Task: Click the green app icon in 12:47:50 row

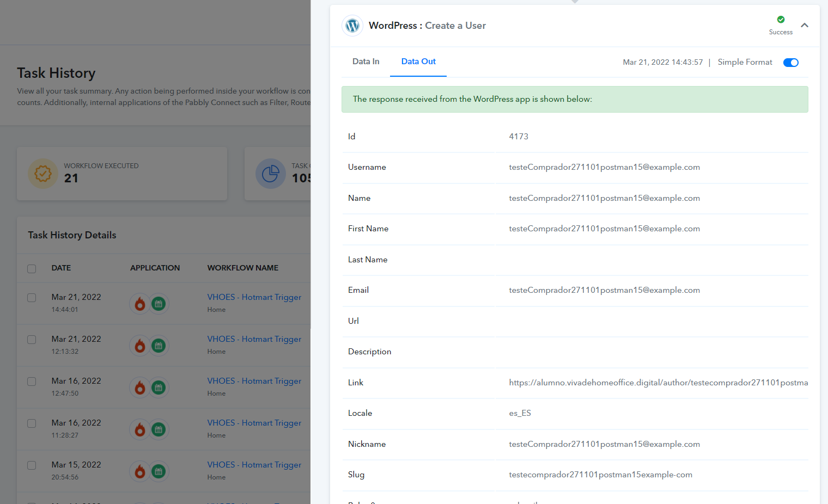Action: click(x=159, y=388)
